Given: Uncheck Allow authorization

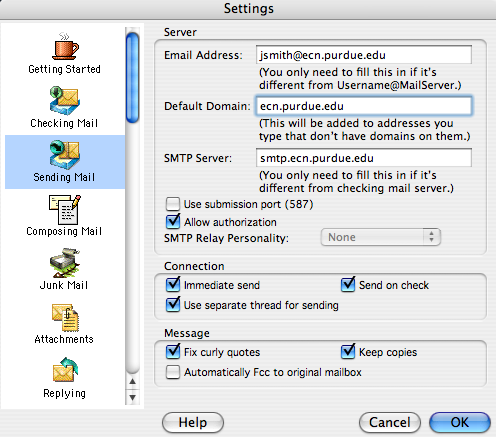Looking at the screenshot, I should [x=173, y=222].
